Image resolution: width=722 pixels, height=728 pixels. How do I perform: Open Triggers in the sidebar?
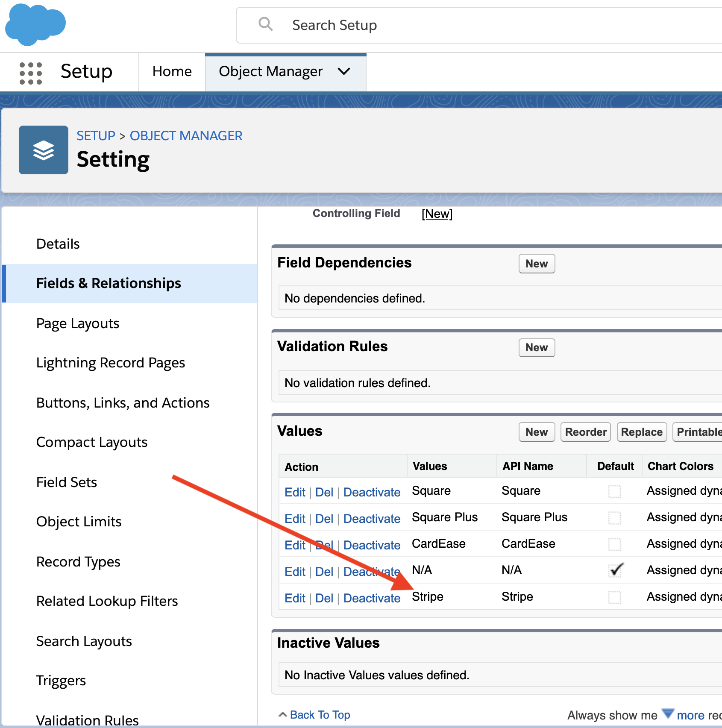(x=61, y=681)
